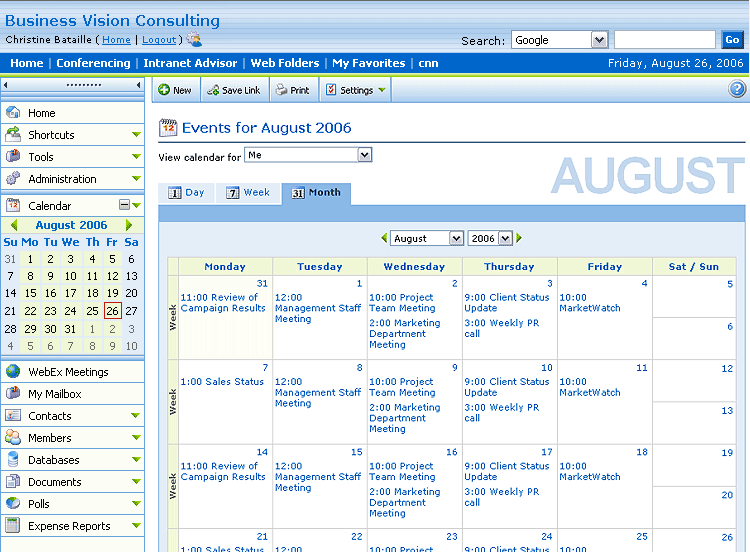
Task: Go to previous month in main calendar
Action: pyautogui.click(x=384, y=238)
